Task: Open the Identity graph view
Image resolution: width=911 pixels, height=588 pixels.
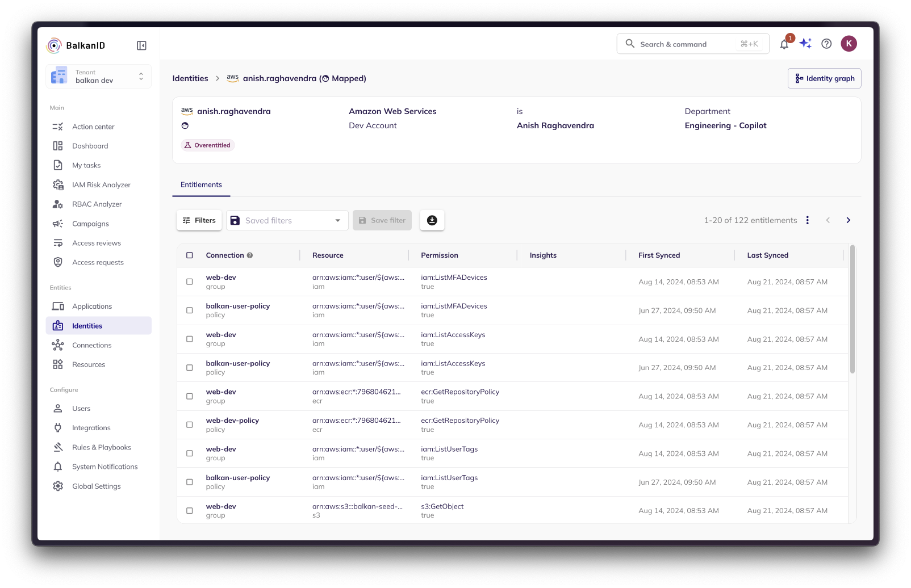Action: (x=824, y=78)
